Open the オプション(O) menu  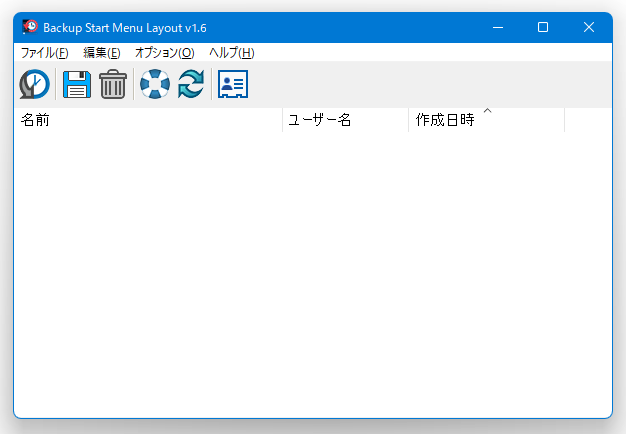click(164, 53)
